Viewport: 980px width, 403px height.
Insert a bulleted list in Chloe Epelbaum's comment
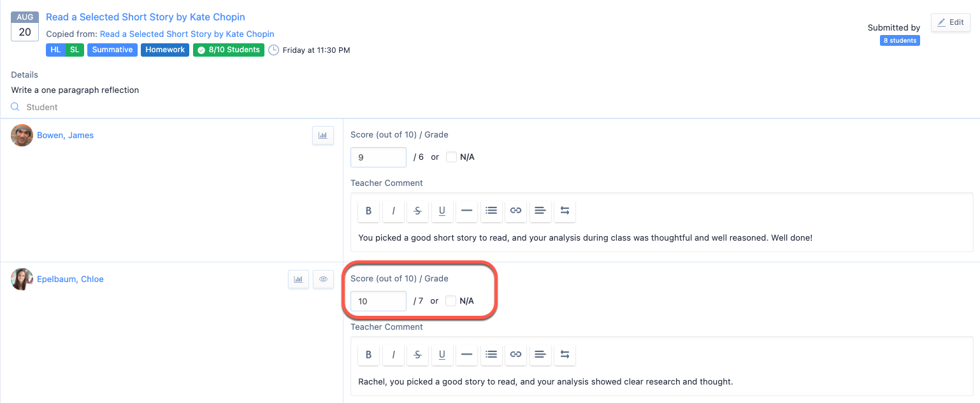[491, 355]
